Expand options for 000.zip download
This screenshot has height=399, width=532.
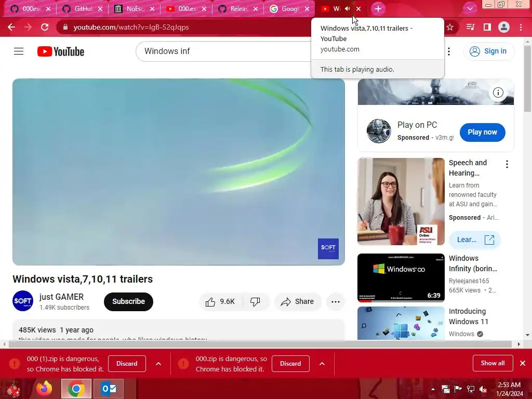[x=322, y=364]
